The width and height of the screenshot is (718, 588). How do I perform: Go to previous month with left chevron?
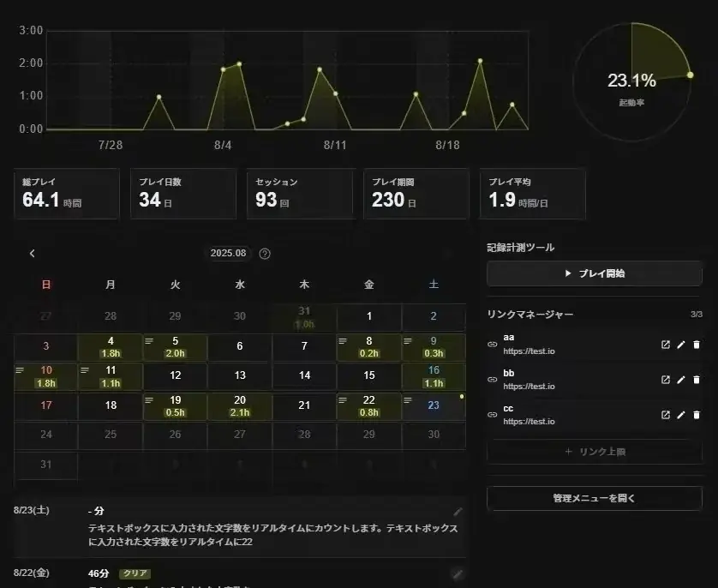(32, 253)
